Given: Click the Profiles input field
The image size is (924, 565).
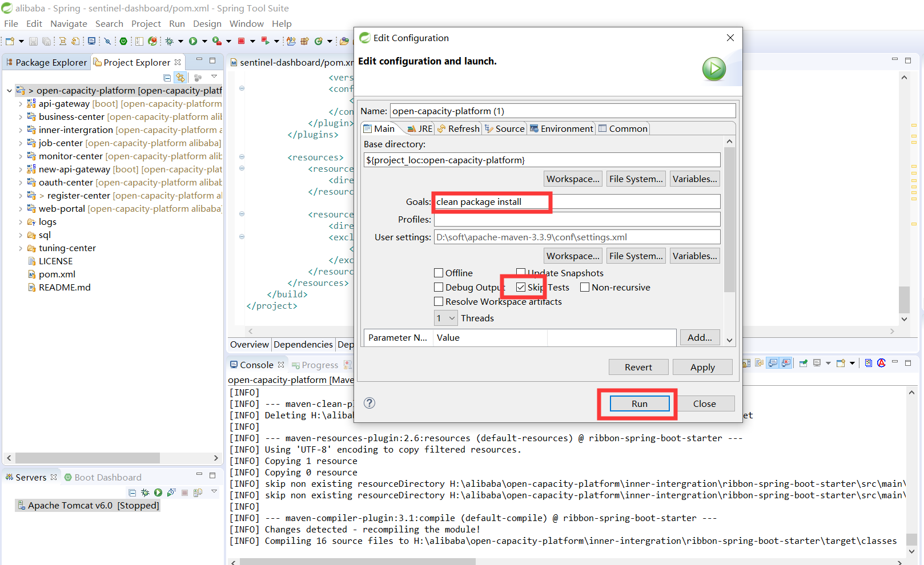Looking at the screenshot, I should pos(577,219).
